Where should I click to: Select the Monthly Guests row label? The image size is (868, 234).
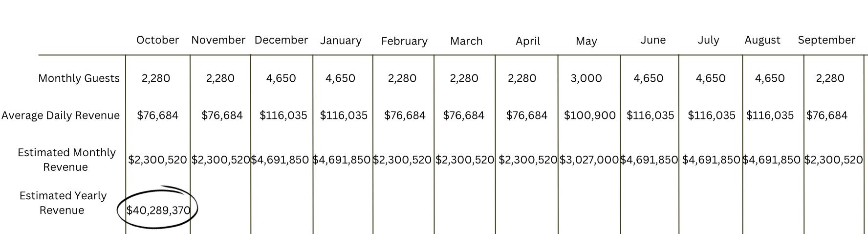[x=79, y=78]
